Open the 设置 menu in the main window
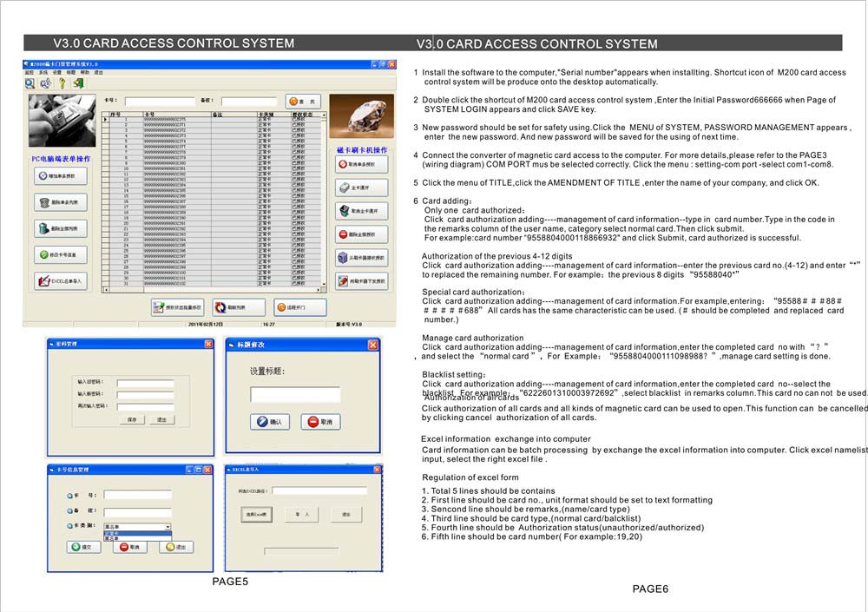 [57, 73]
